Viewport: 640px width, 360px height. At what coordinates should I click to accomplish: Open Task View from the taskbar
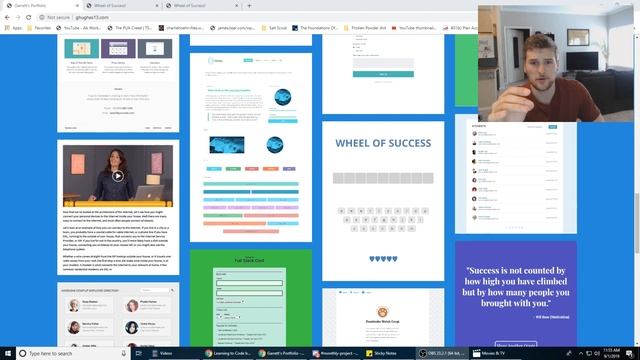[x=139, y=353]
